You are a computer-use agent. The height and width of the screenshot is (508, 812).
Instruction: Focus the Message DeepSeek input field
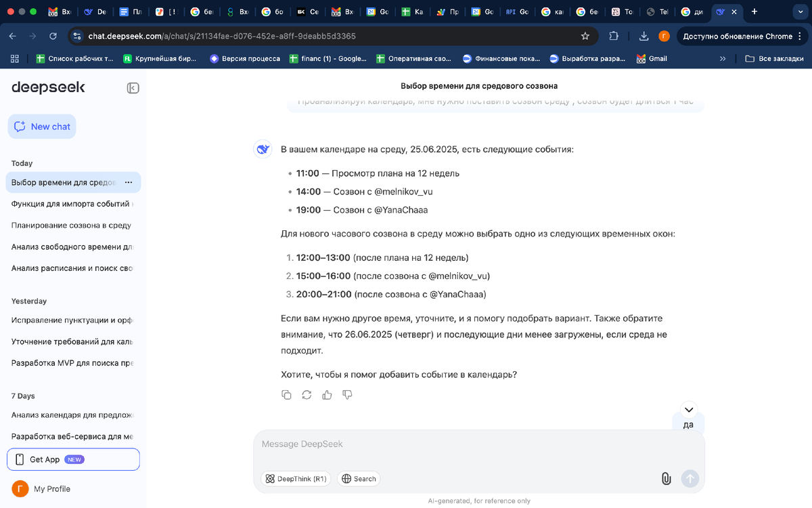coord(478,444)
